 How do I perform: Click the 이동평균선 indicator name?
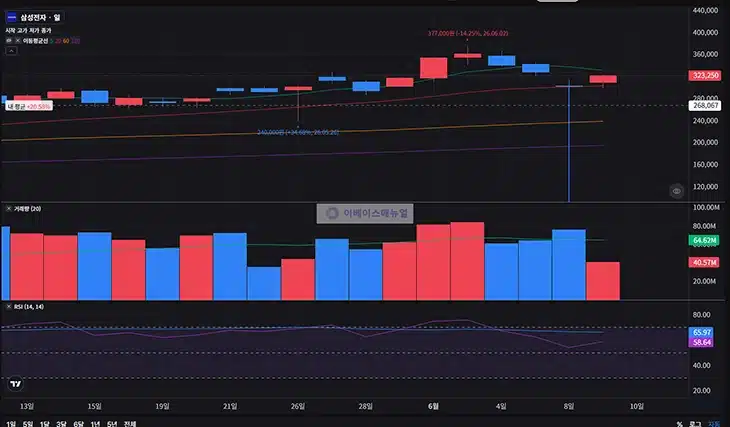click(x=35, y=41)
